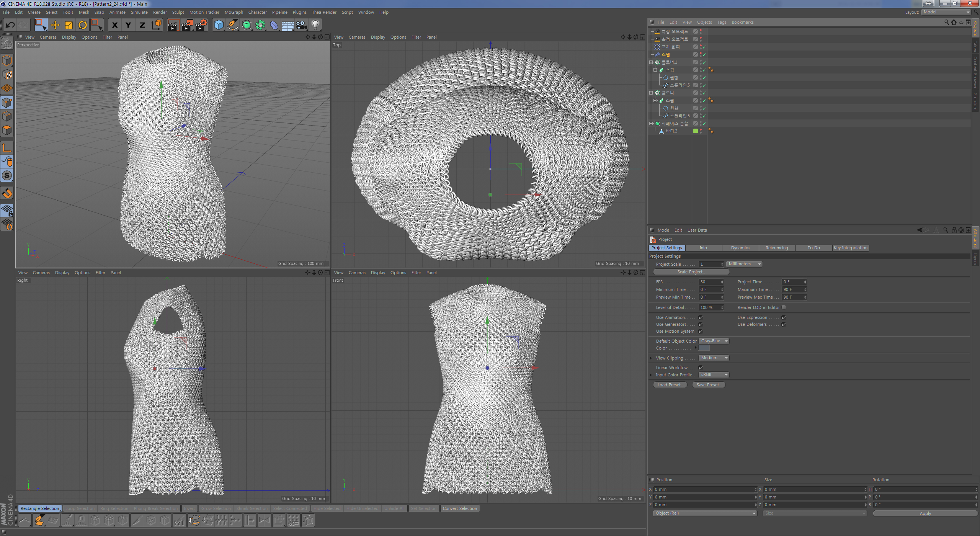Select the Move tool icon
Screen dimensions: 980x536
coord(55,25)
